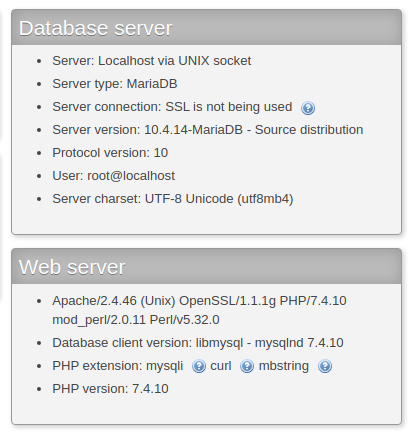Select Server type: MariaDB line
Screen dimensions: 412x436
coord(115,84)
